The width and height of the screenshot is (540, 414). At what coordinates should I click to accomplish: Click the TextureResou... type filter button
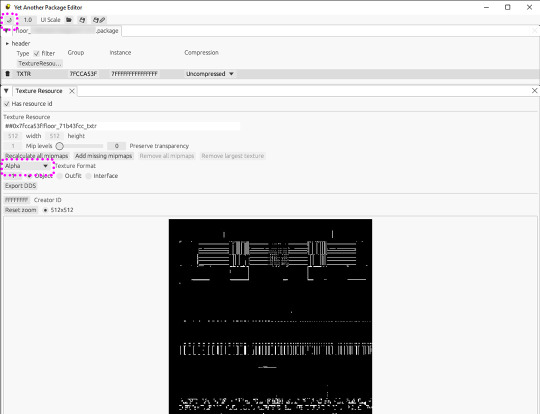[x=40, y=63]
